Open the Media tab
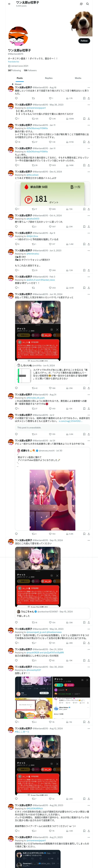Viewport: 98px width, 868px height. coord(78,78)
